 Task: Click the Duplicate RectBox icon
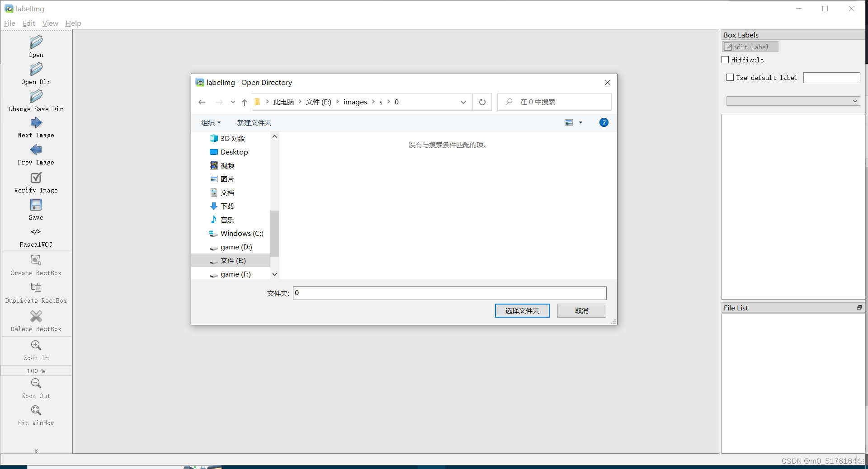[x=36, y=288]
